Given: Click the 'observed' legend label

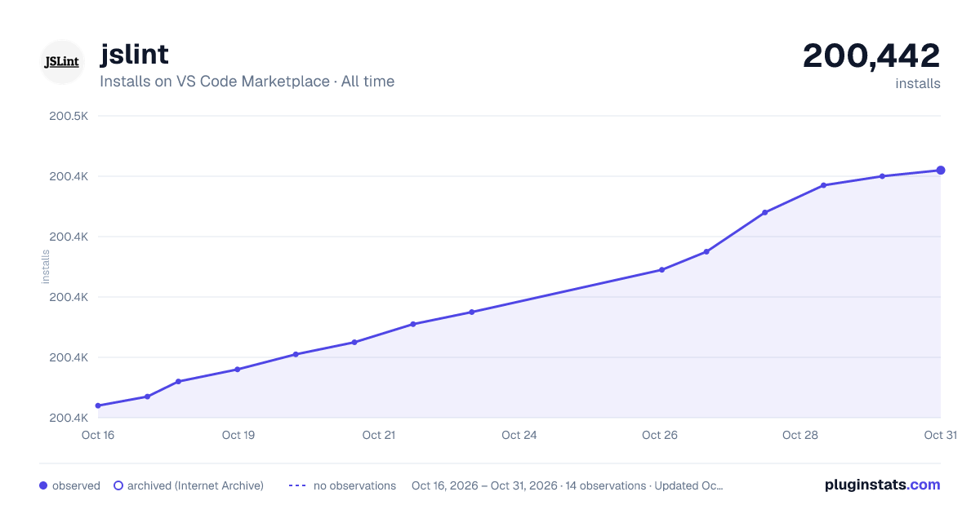Looking at the screenshot, I should click(x=76, y=485).
